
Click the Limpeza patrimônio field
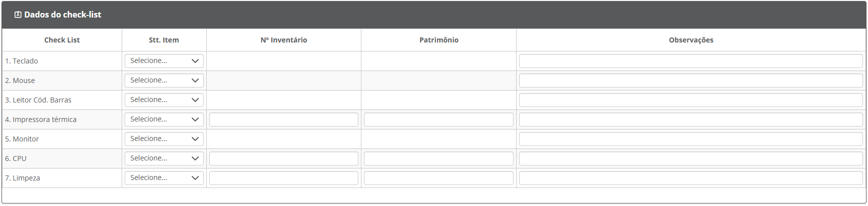pos(439,178)
